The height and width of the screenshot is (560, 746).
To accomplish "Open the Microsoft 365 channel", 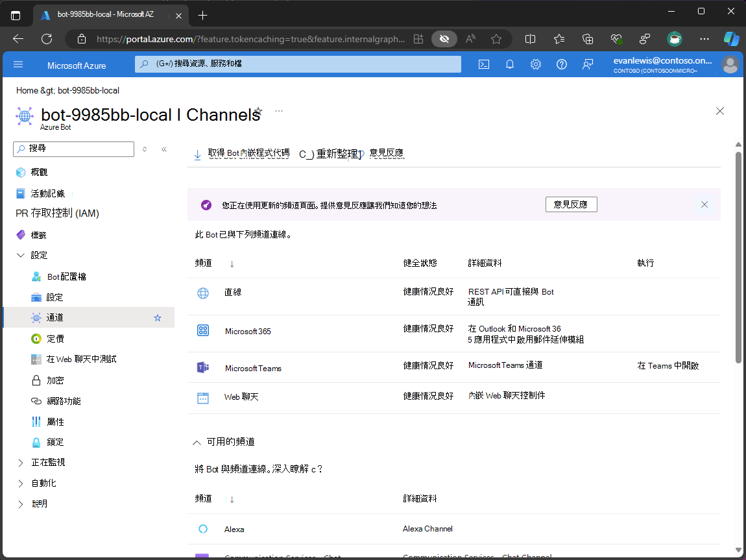I will tap(248, 332).
